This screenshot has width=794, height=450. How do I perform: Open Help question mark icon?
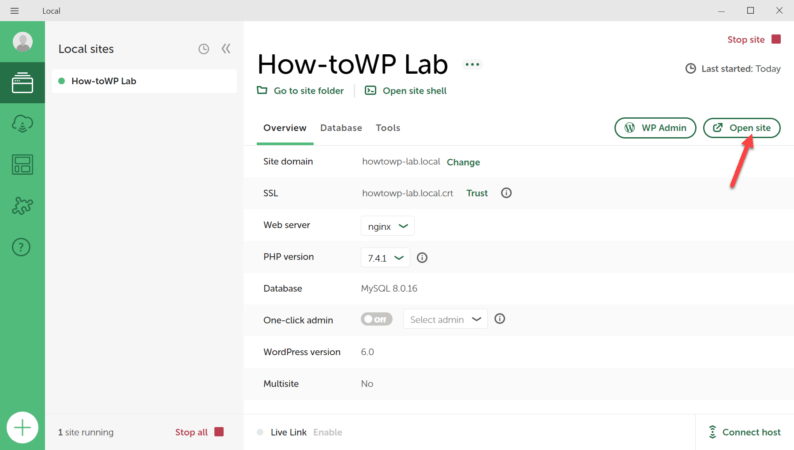tap(21, 247)
